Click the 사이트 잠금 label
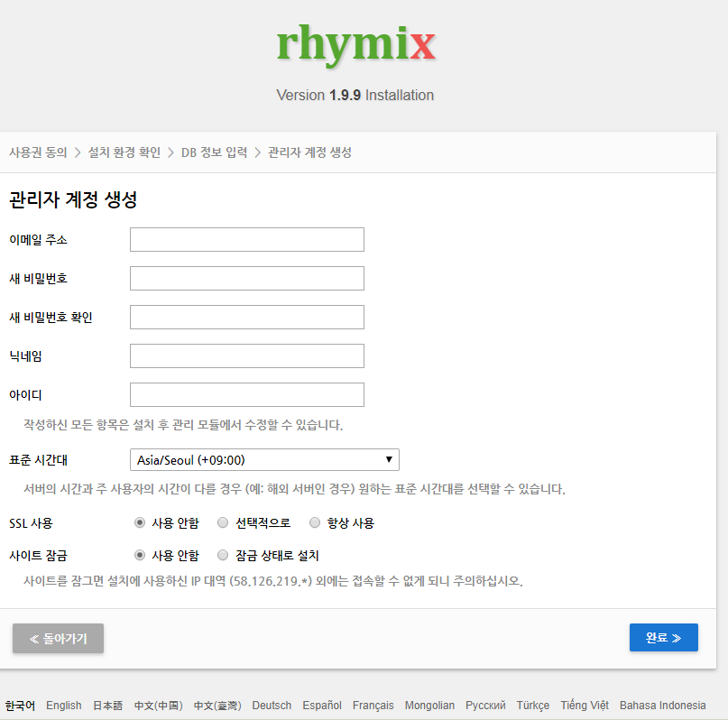The image size is (728, 720). pyautogui.click(x=38, y=556)
